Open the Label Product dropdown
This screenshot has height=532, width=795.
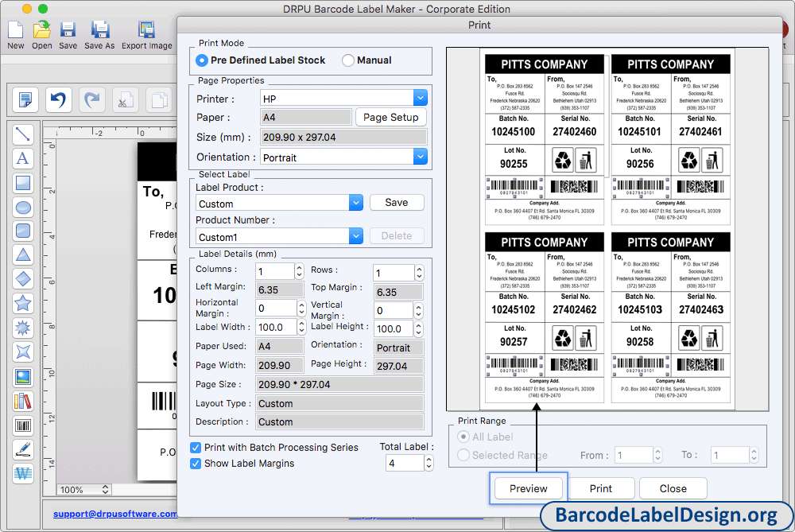click(x=356, y=203)
